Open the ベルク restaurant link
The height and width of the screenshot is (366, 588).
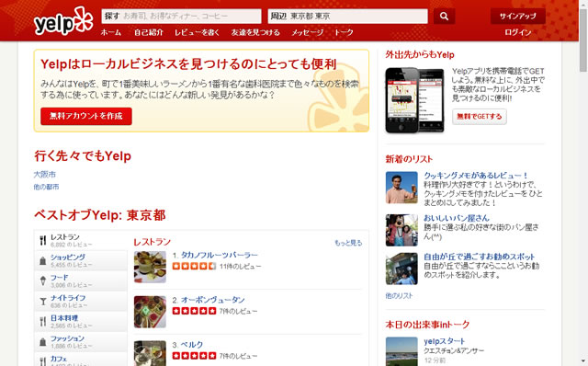click(x=192, y=345)
